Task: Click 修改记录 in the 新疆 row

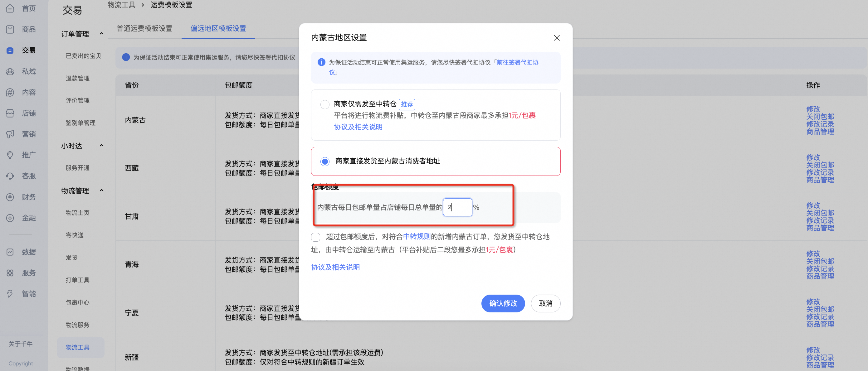Action: pyautogui.click(x=820, y=358)
